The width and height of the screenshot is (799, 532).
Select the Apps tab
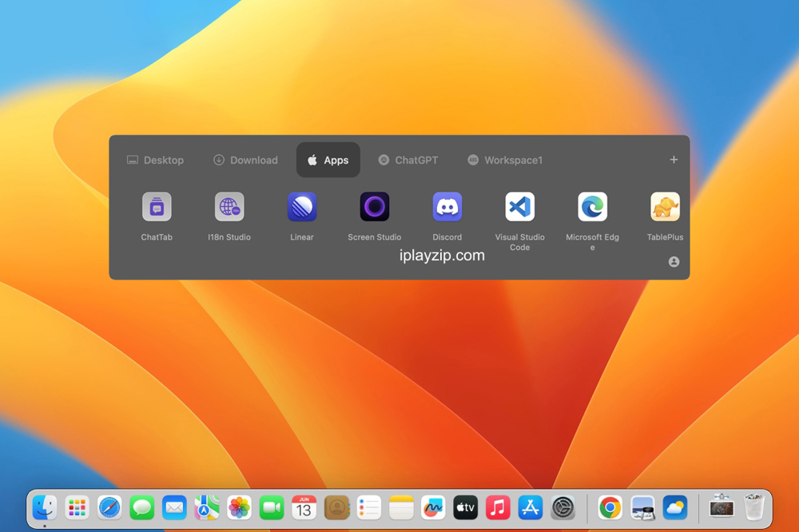click(328, 160)
